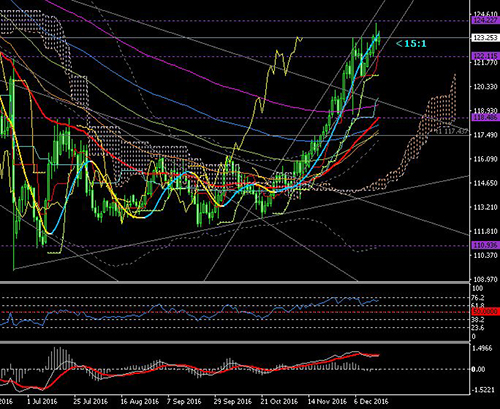
Task: Select the 14 Nov 2016 date label
Action: click(x=327, y=401)
